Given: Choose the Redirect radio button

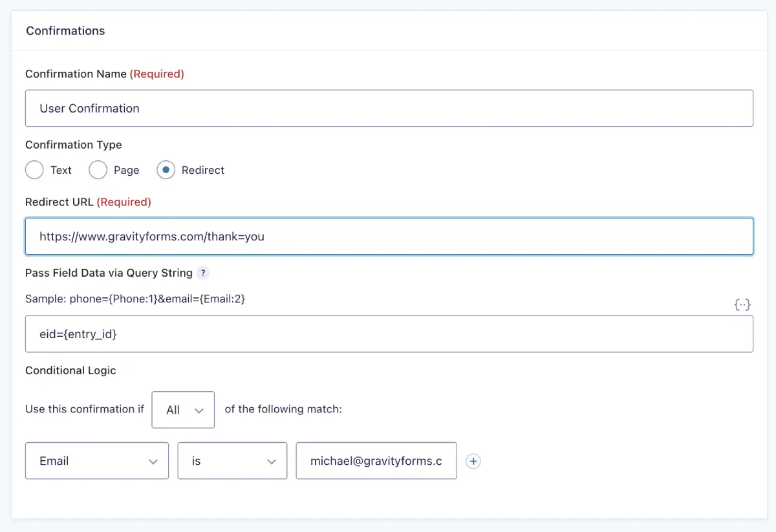Looking at the screenshot, I should [166, 170].
